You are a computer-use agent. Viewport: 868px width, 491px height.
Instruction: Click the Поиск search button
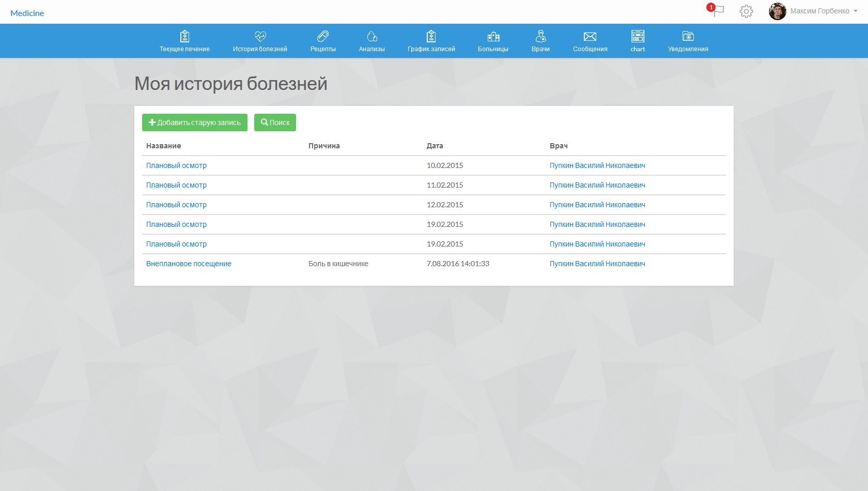(275, 122)
